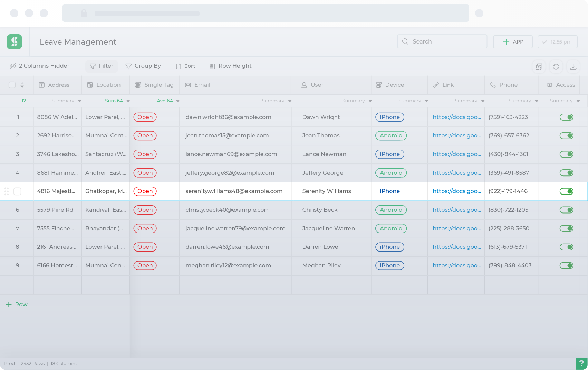Click the add APP button

click(513, 42)
